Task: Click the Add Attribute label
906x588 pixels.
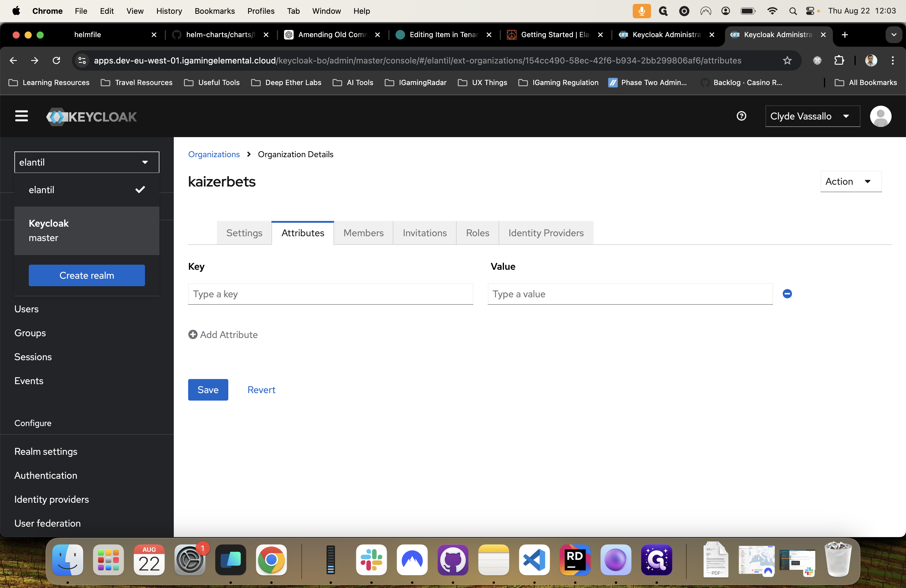Action: (x=229, y=334)
